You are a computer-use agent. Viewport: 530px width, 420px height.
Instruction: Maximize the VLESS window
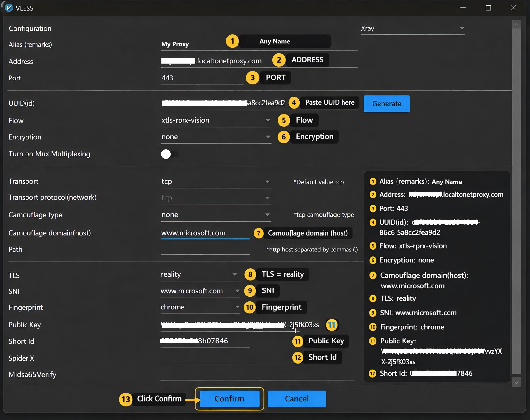488,8
